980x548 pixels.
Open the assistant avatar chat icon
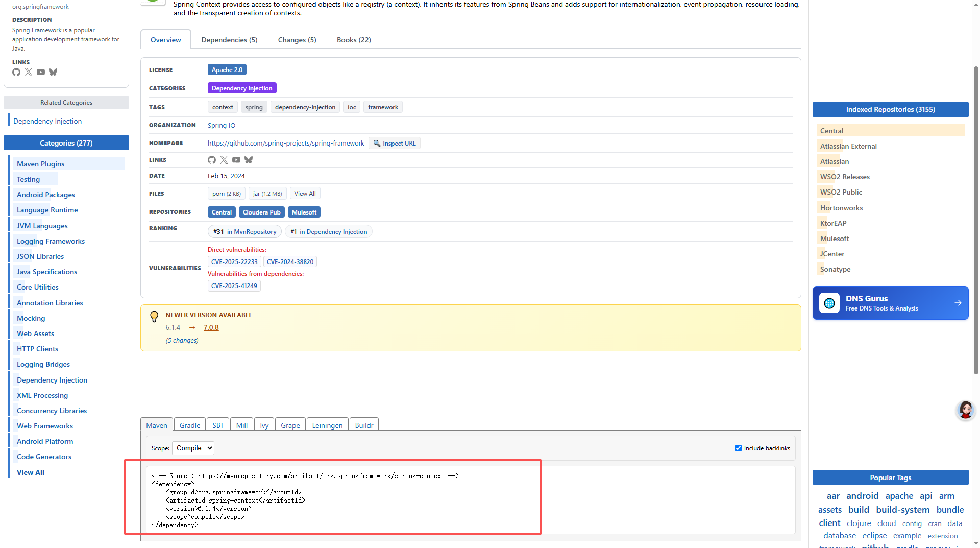pos(965,410)
